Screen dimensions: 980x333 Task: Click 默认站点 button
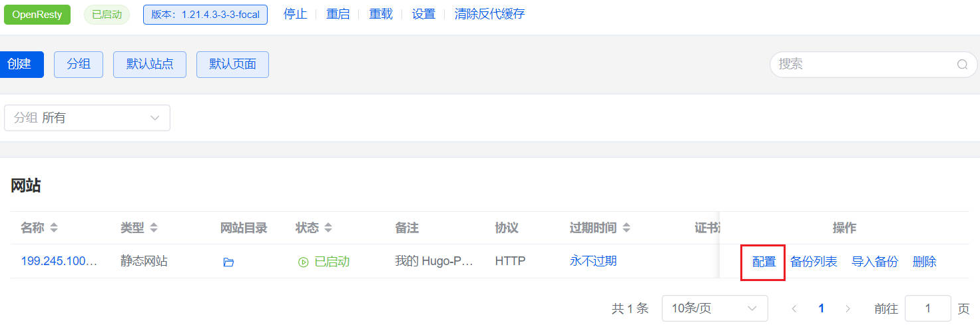150,65
